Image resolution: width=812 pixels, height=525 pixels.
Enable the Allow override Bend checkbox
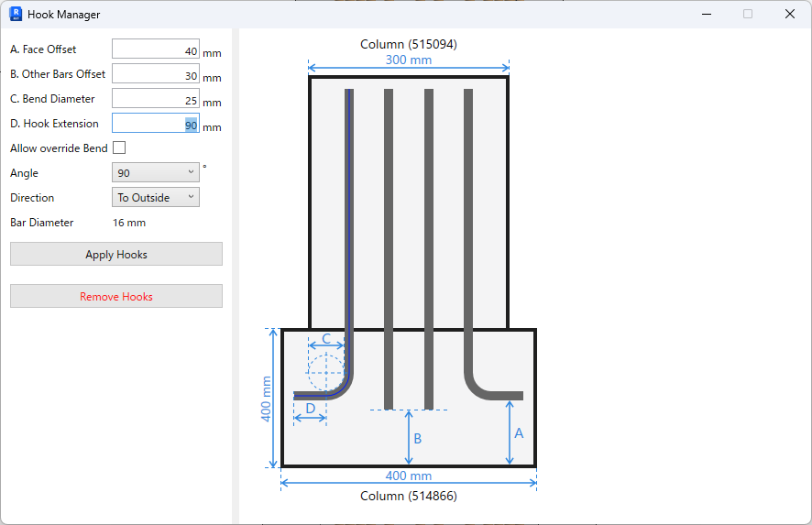tap(119, 148)
